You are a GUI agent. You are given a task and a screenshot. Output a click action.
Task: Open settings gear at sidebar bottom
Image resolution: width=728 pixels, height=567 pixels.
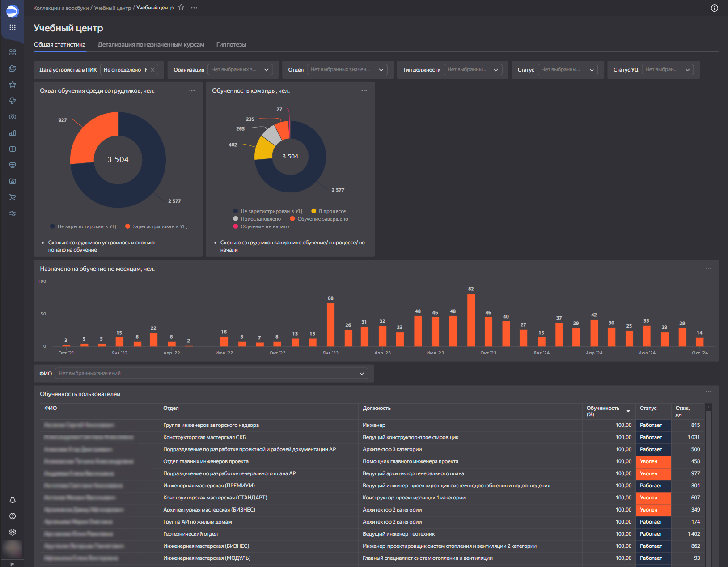tap(13, 532)
